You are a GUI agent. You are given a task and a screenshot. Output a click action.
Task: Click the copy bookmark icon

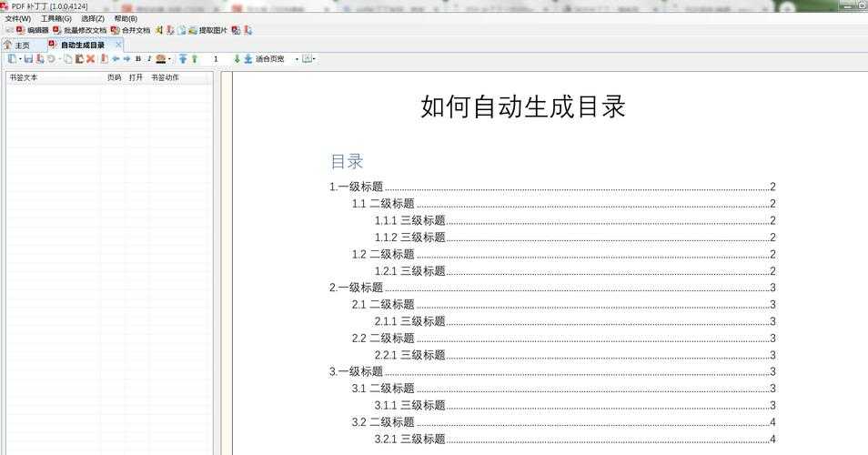[x=68, y=58]
